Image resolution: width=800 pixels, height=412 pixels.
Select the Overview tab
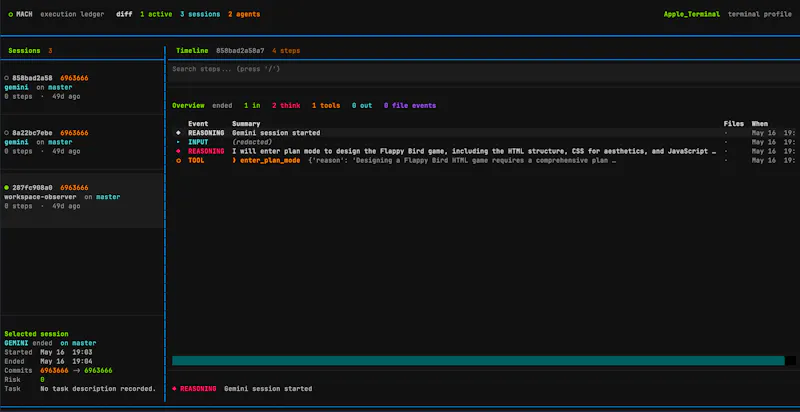(x=188, y=106)
